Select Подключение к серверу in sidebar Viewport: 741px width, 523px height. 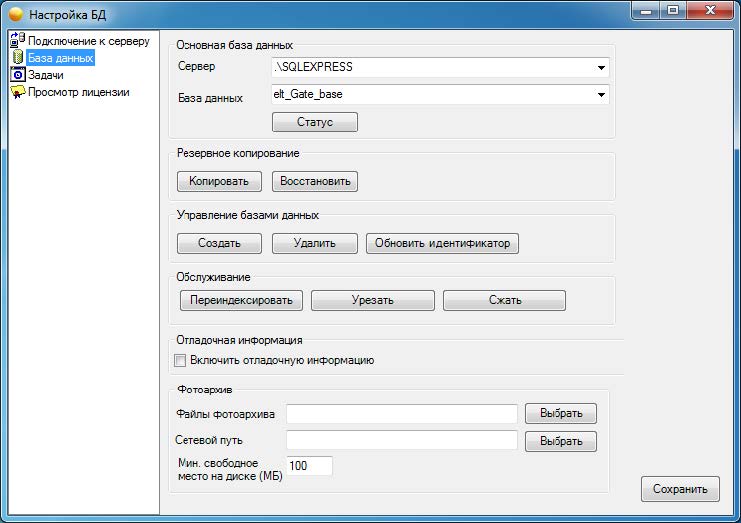(x=89, y=41)
